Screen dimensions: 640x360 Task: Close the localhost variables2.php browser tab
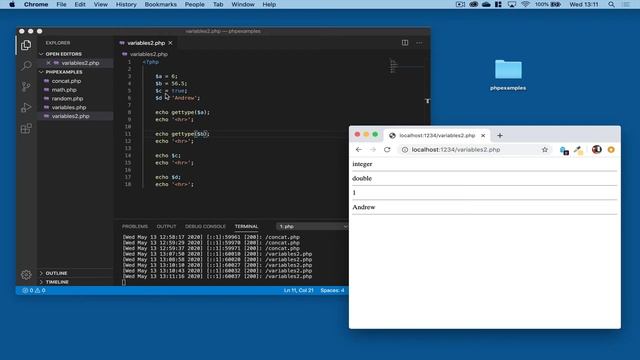click(483, 135)
